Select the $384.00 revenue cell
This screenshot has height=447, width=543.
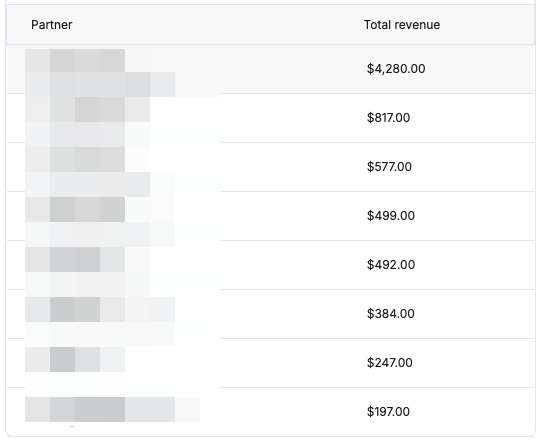(x=391, y=314)
